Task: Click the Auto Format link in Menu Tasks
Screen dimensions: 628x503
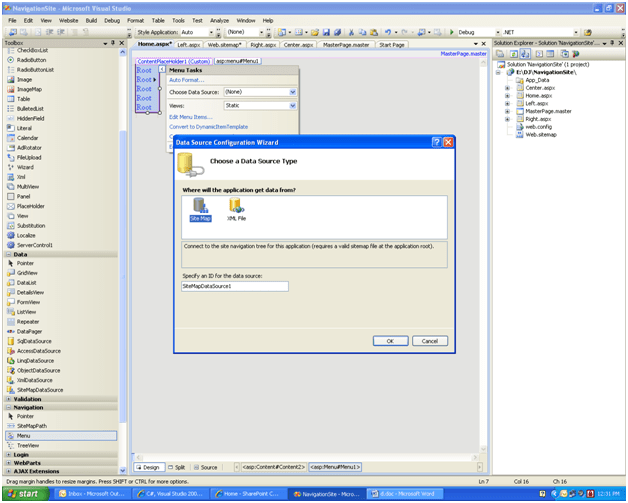Action: pos(186,80)
